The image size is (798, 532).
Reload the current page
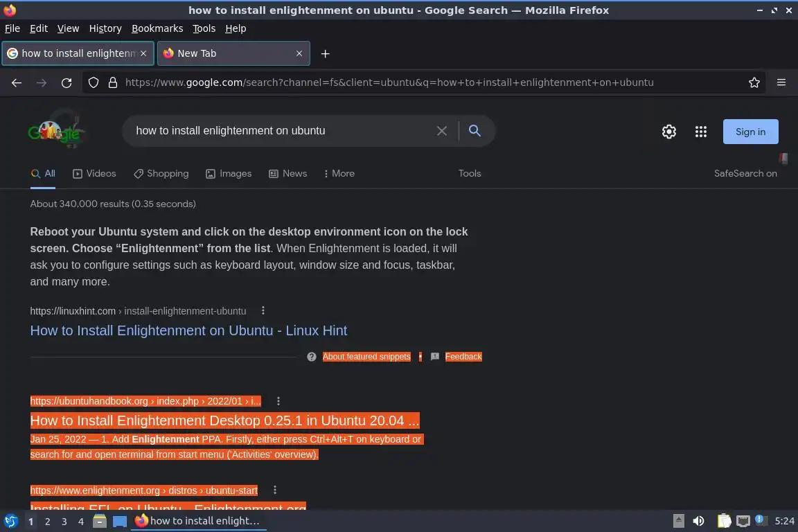tap(66, 82)
